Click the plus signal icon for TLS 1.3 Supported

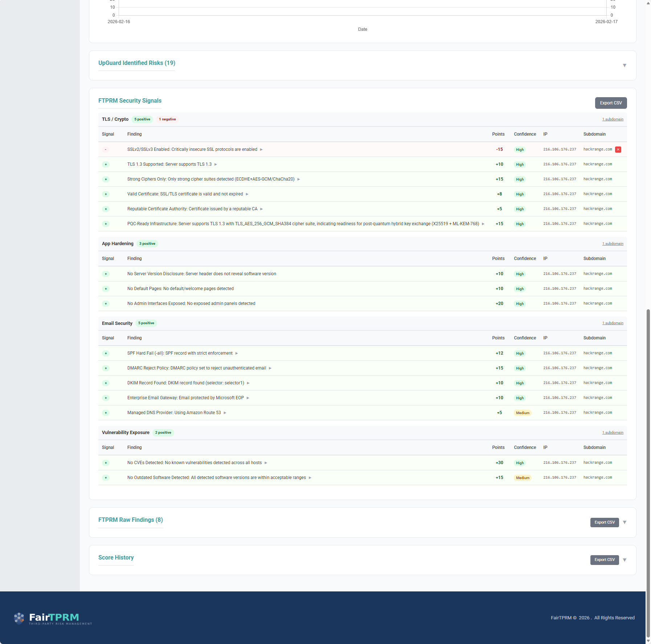106,165
